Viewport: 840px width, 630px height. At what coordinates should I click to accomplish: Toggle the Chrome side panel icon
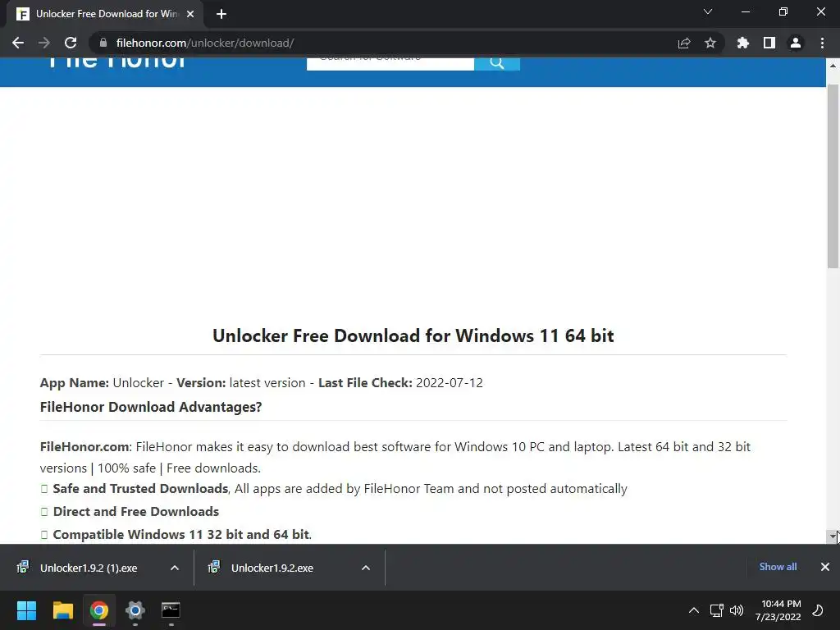[769, 43]
